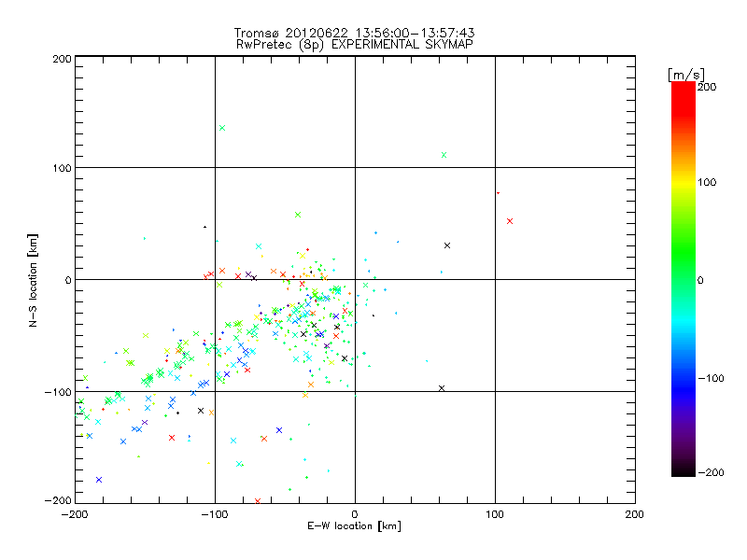Viewport: 747px width, 560px height.
Task: Click the red X marker on the bottom axis
Action: coord(258,501)
